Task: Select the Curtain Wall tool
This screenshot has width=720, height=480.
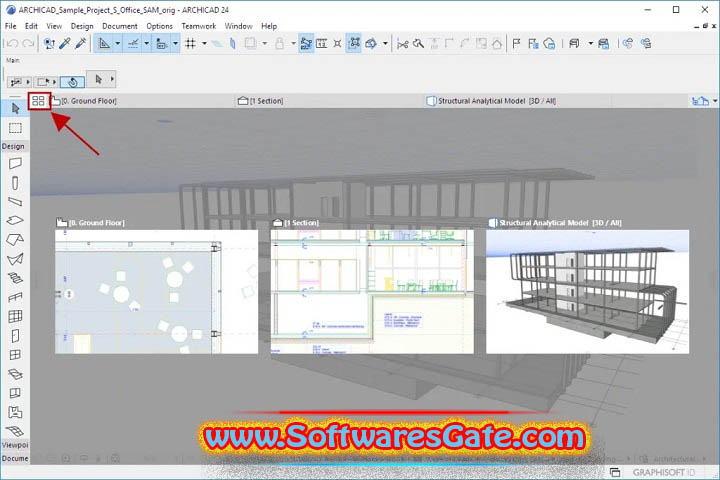Action: coord(15,316)
